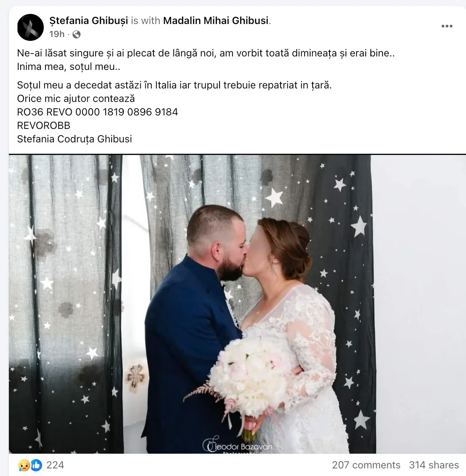Open the three-dots post options menu
The width and height of the screenshot is (466, 476).
point(447,26)
